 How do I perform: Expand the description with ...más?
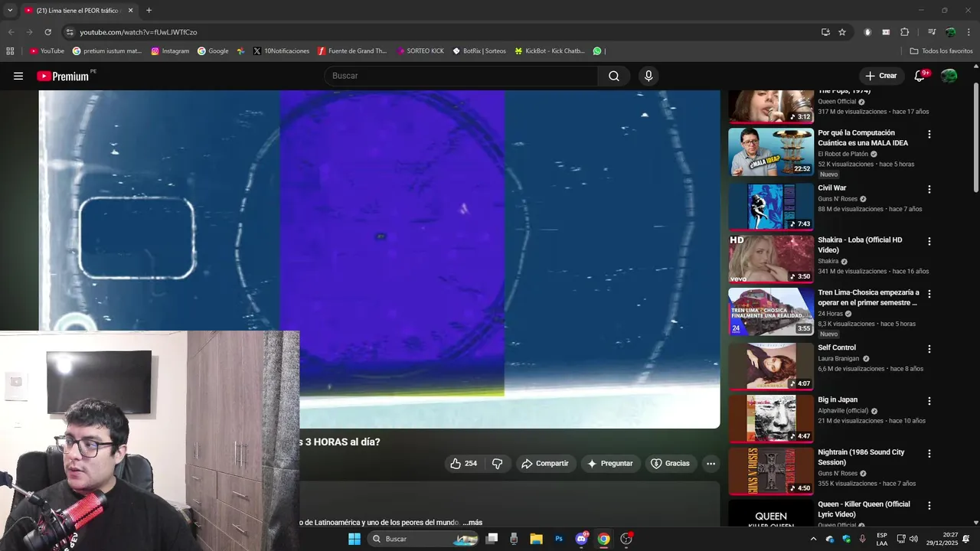point(472,523)
